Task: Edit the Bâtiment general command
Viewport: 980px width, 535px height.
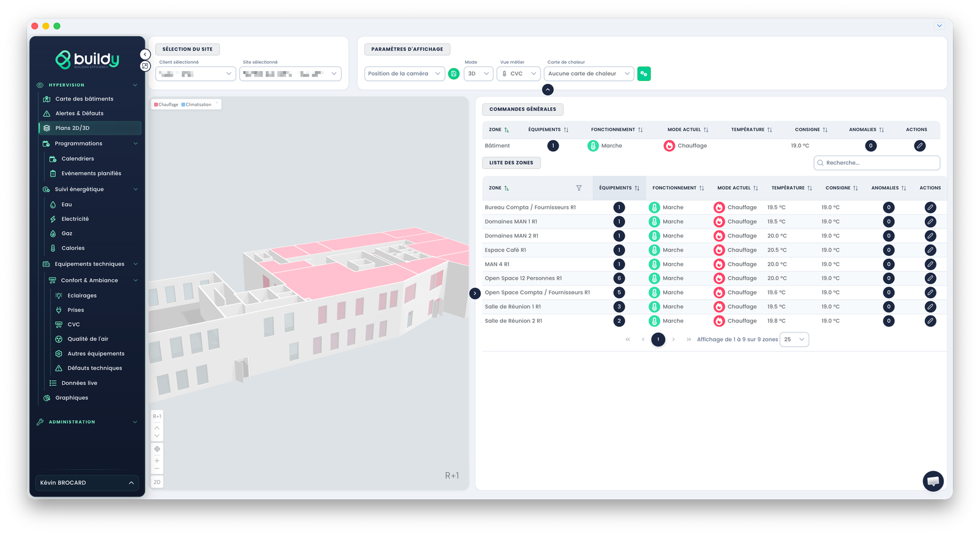Action: click(919, 146)
